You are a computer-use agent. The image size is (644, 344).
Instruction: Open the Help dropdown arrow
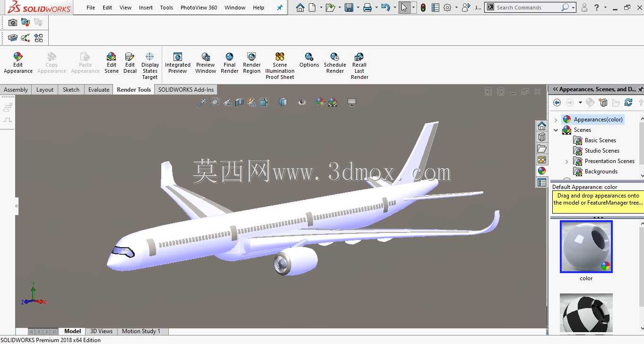[x=606, y=8]
